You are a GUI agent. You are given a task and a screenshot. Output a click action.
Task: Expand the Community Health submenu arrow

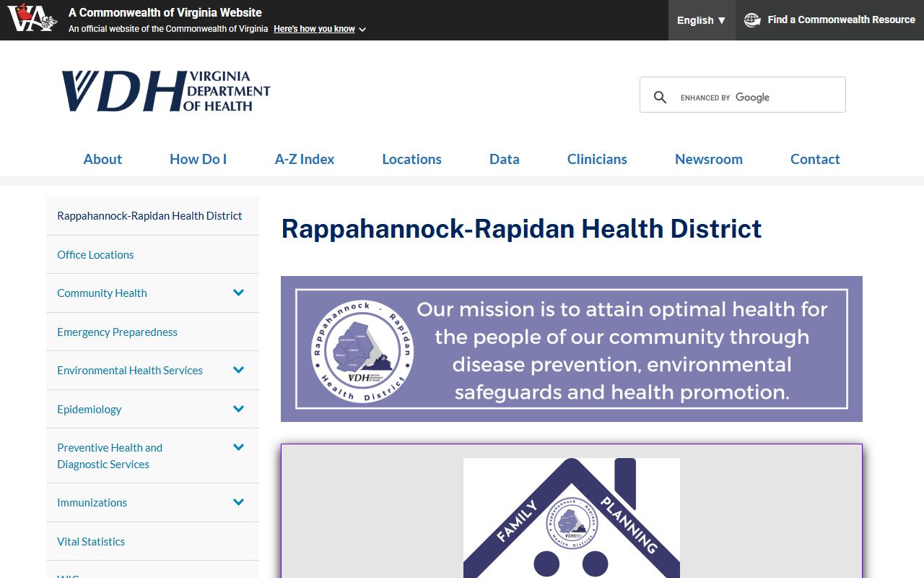tap(239, 293)
